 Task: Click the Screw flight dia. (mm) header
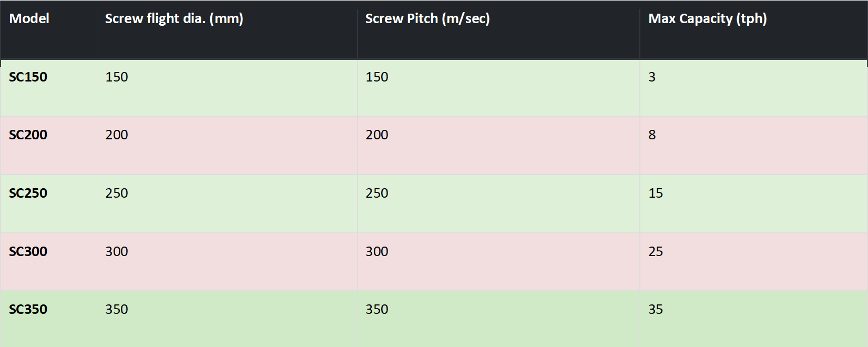(174, 19)
